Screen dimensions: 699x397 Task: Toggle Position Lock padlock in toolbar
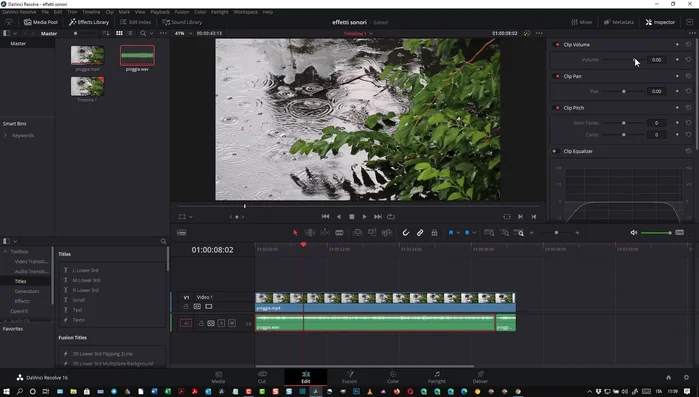(434, 233)
